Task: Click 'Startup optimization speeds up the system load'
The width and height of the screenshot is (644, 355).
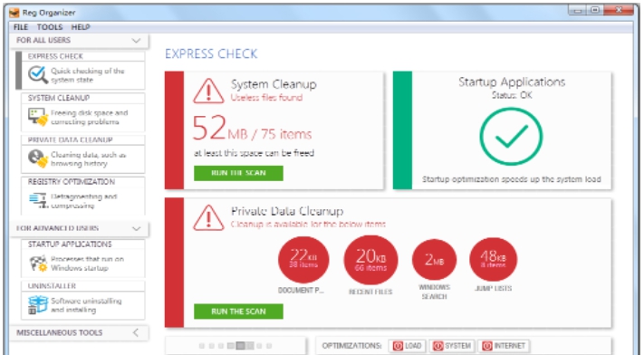Action: click(x=512, y=179)
